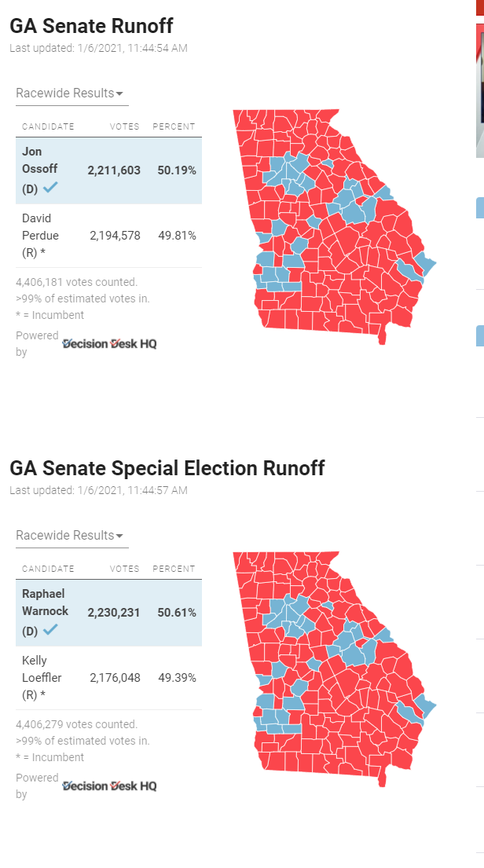
Task: Select the Kelly Loeffler candidate row
Action: click(108, 678)
